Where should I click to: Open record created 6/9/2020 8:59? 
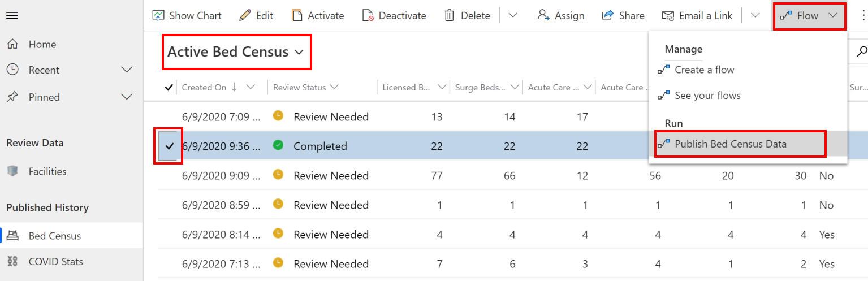click(221, 205)
